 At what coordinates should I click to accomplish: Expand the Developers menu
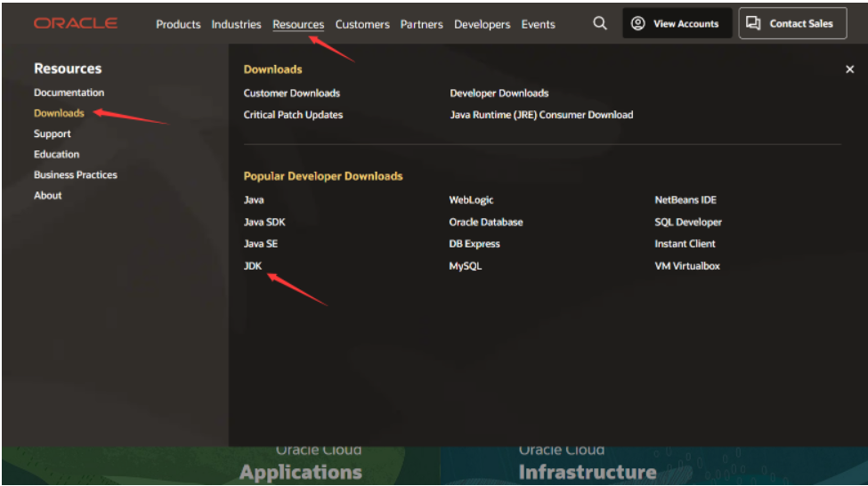[x=482, y=25]
